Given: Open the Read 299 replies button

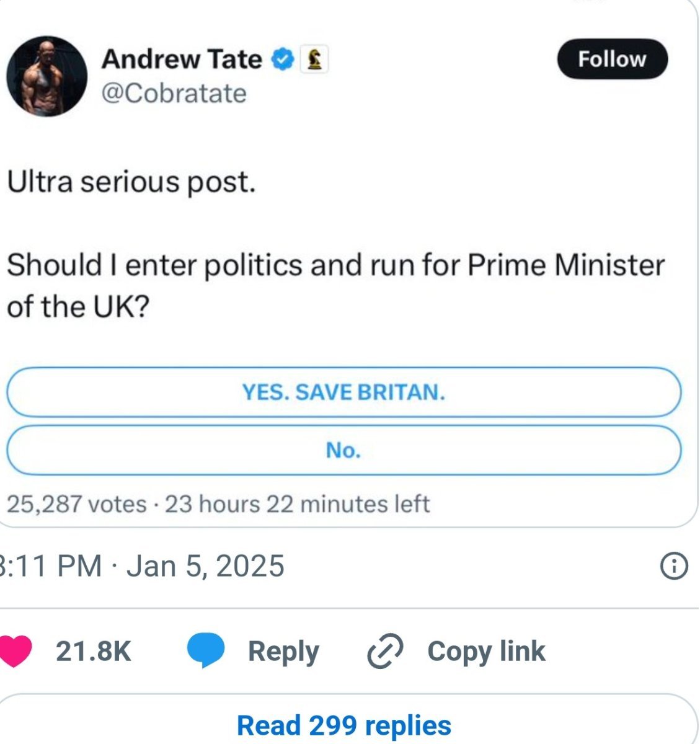Looking at the screenshot, I should pyautogui.click(x=344, y=725).
